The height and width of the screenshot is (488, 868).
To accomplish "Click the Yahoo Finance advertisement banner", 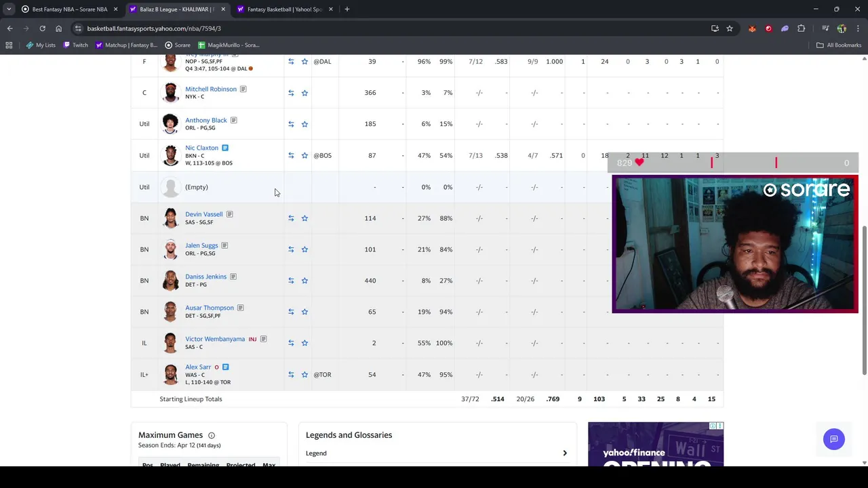I will coord(656,445).
